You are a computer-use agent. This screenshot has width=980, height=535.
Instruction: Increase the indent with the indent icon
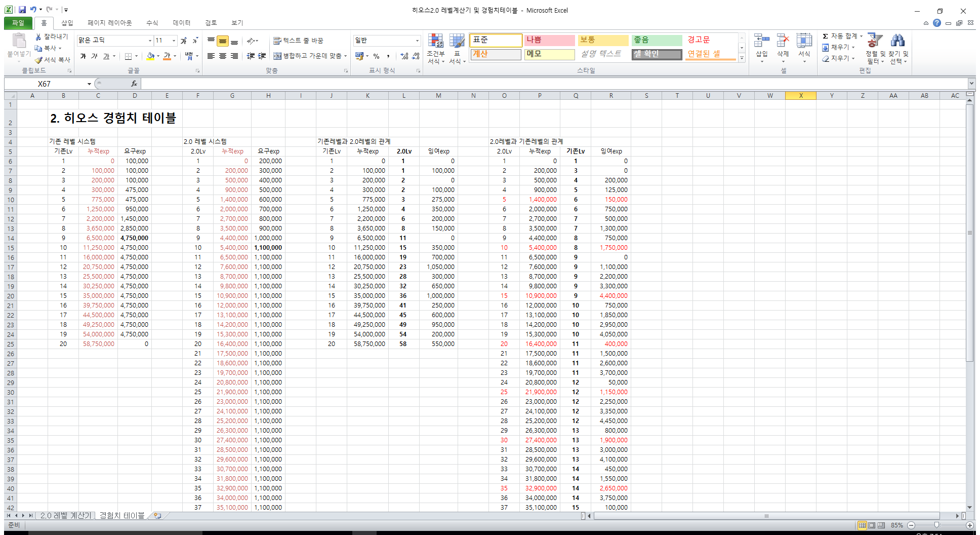(262, 56)
